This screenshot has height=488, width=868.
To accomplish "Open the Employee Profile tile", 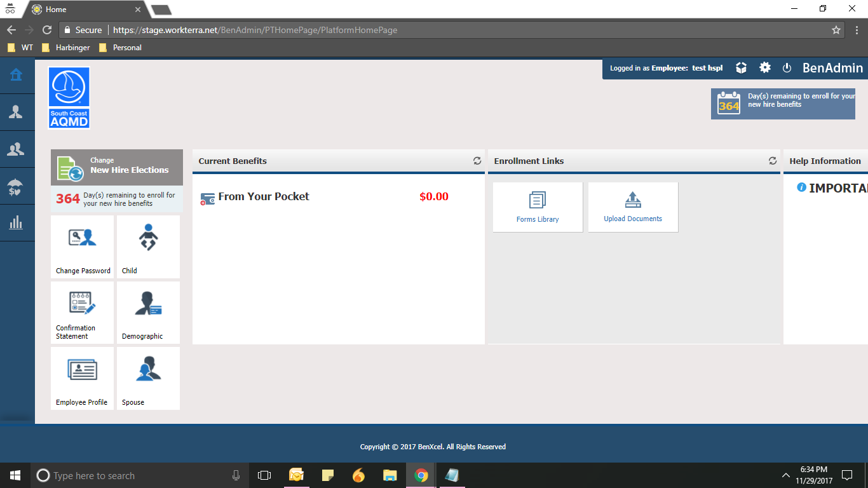I will pyautogui.click(x=83, y=378).
